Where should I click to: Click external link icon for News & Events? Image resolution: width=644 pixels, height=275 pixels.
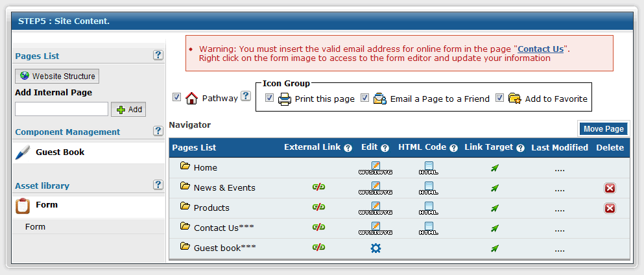[318, 187]
